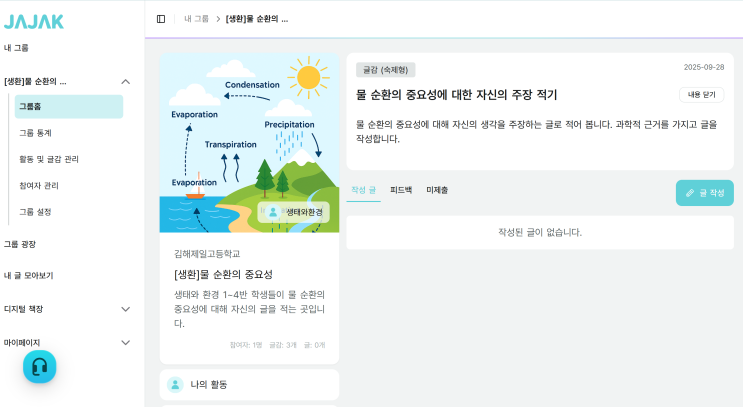Viewport: 743px width, 407px height.
Task: Open 참여자 관리 page
Action: (x=39, y=186)
